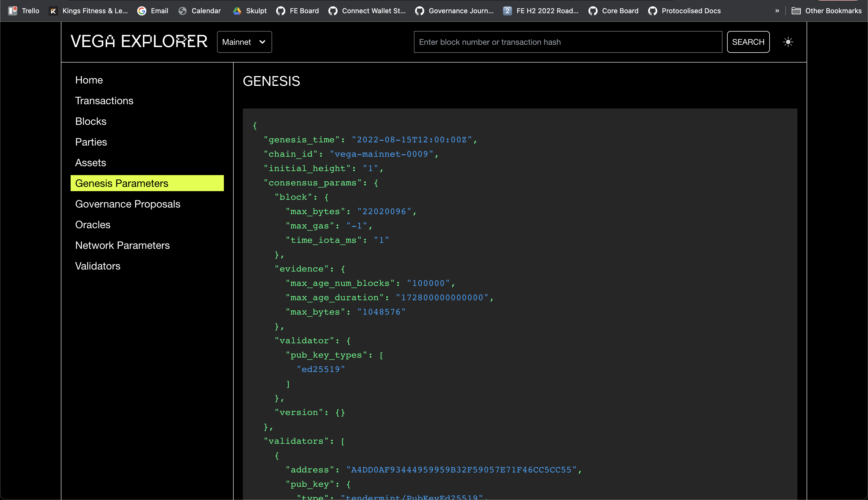Open the Core Board GitHub icon

tap(593, 11)
